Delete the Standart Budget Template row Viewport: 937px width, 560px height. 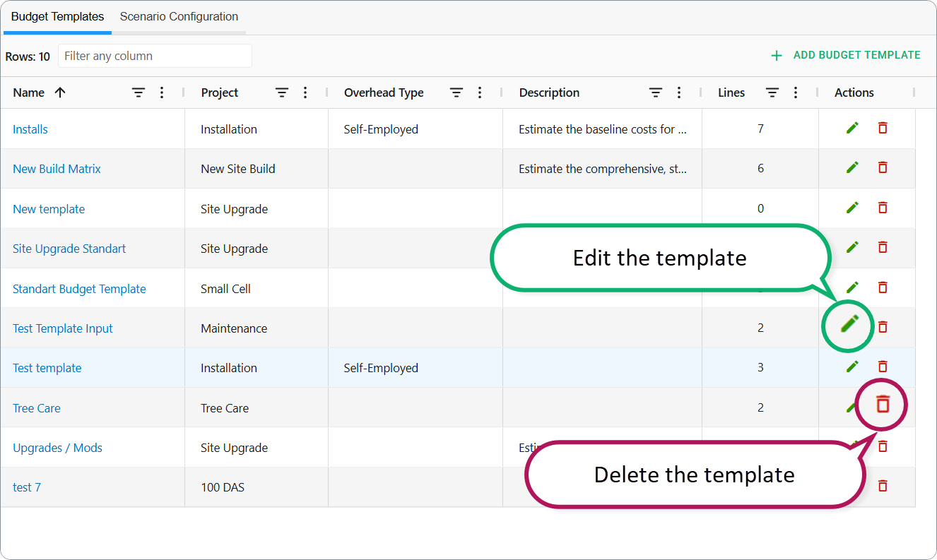click(x=883, y=287)
